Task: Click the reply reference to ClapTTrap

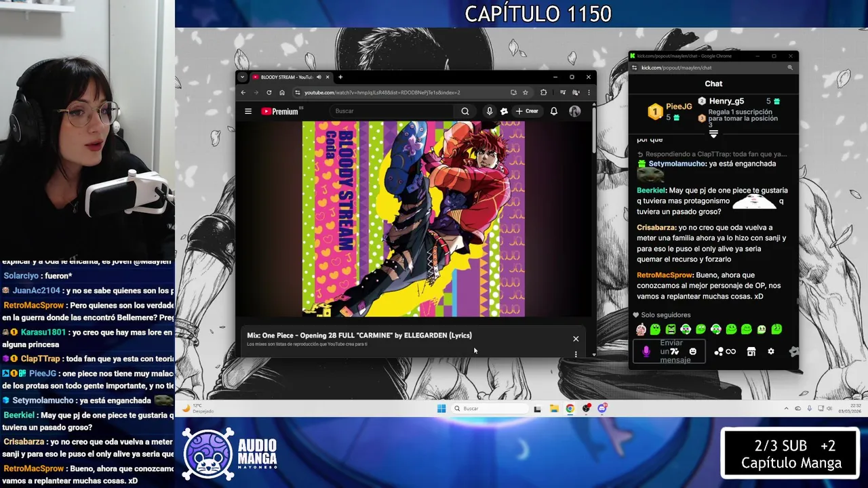Action: (712, 154)
